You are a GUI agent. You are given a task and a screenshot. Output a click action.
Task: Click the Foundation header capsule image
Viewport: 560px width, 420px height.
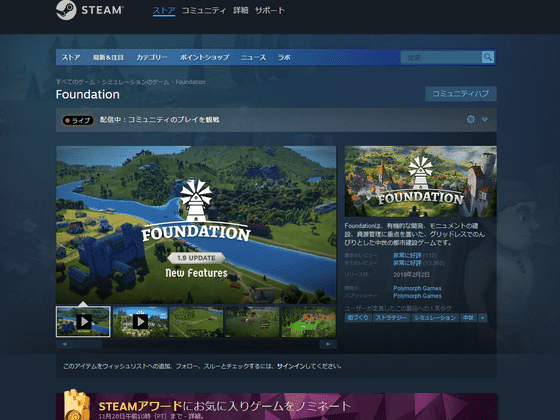coord(420,181)
